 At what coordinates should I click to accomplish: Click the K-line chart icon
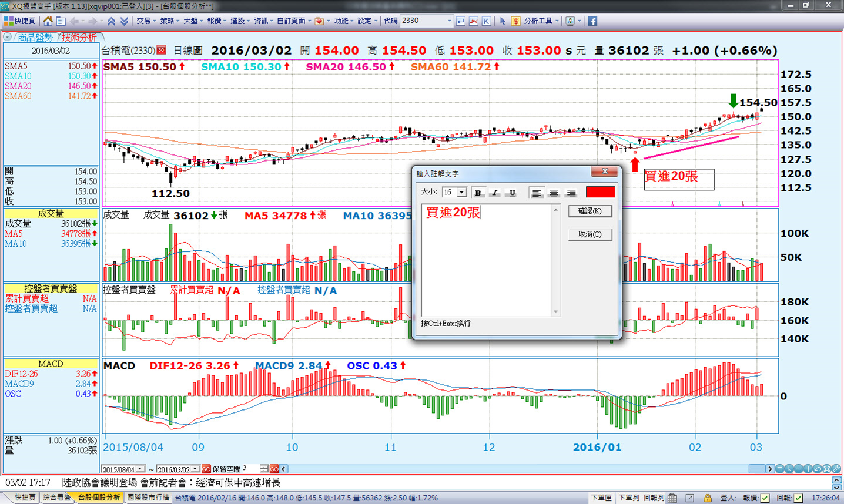486,21
